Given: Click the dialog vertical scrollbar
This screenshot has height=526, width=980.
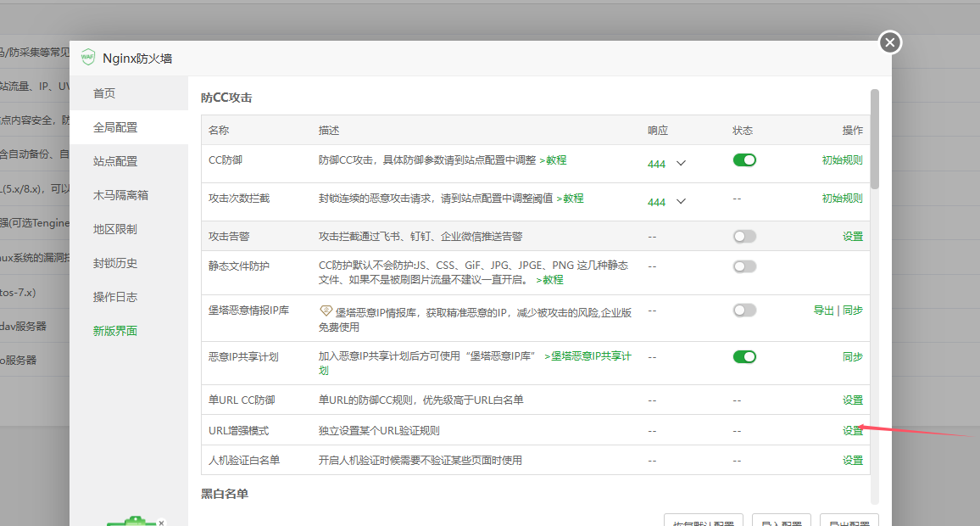Looking at the screenshot, I should (874, 139).
